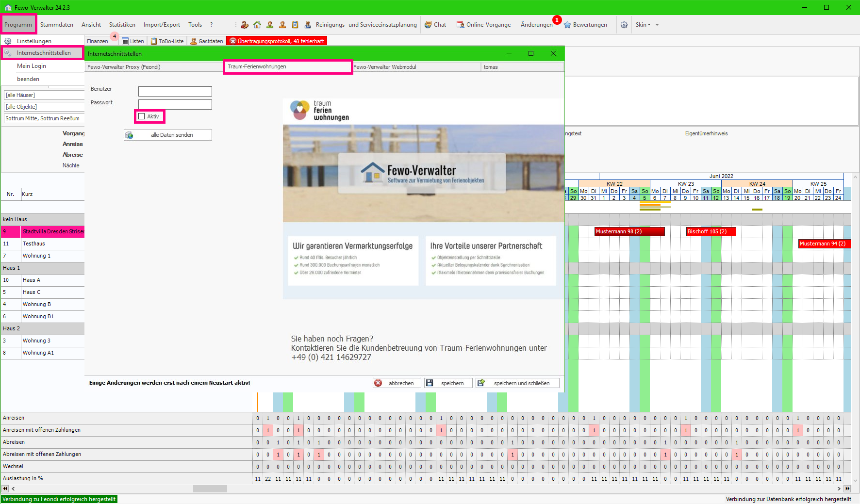Switch to Fewo-Verwalter Proxy (Feondi) tab

(154, 67)
